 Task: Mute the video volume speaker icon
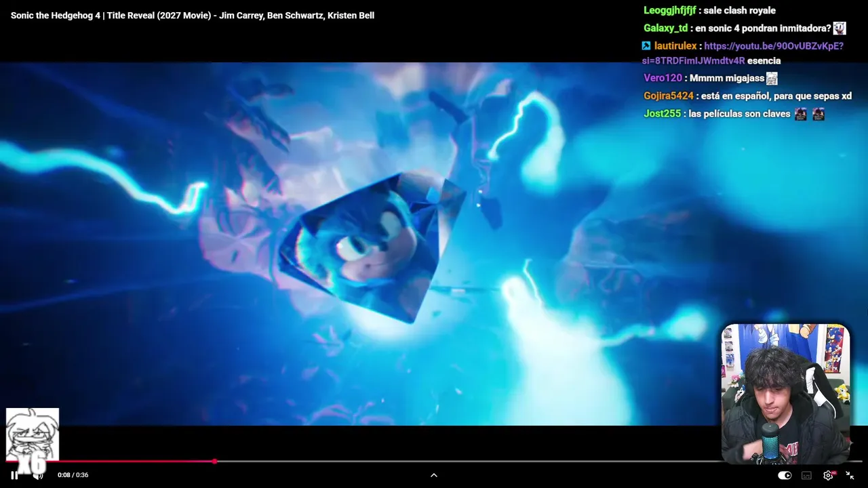(38, 475)
